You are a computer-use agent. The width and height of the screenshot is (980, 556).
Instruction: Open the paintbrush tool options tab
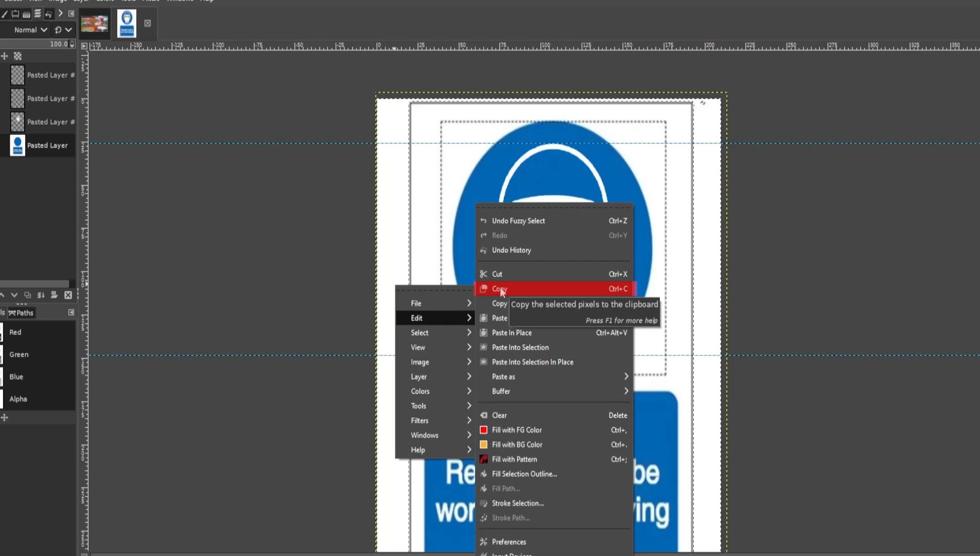tap(4, 14)
